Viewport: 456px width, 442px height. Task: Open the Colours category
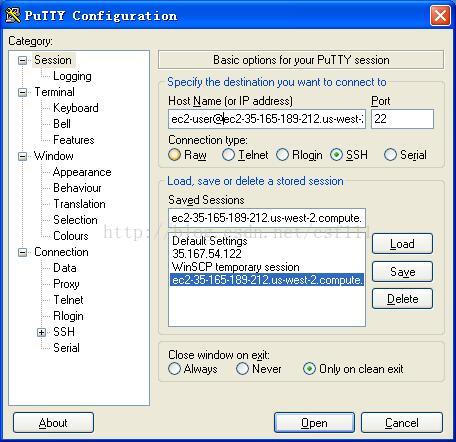pyautogui.click(x=71, y=236)
